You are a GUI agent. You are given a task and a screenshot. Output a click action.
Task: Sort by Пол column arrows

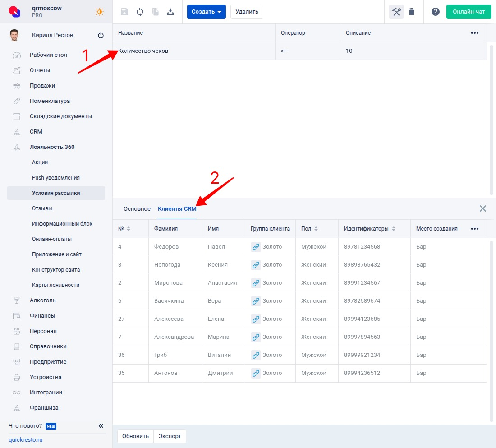tap(316, 229)
